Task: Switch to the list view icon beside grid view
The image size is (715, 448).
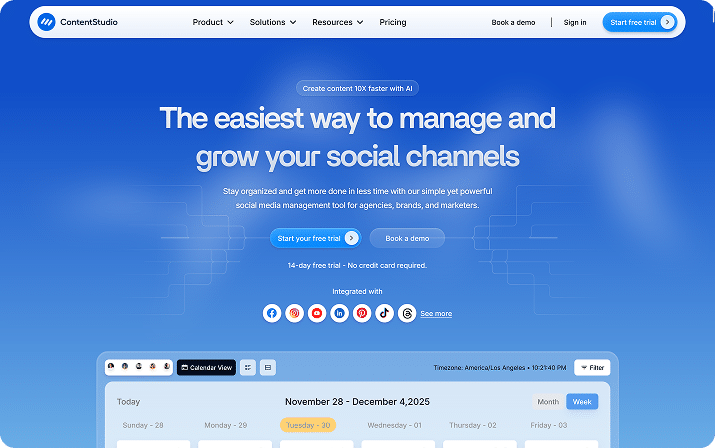Action: 268,367
